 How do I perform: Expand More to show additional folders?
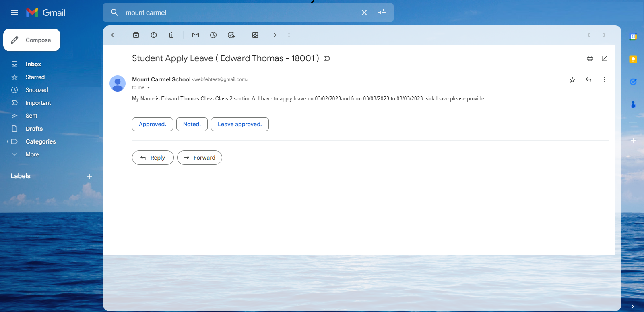[32, 154]
